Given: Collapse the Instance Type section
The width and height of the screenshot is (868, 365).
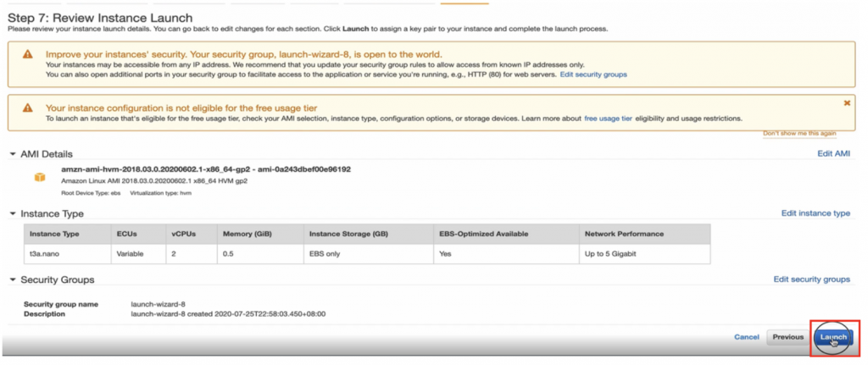Looking at the screenshot, I should [14, 213].
